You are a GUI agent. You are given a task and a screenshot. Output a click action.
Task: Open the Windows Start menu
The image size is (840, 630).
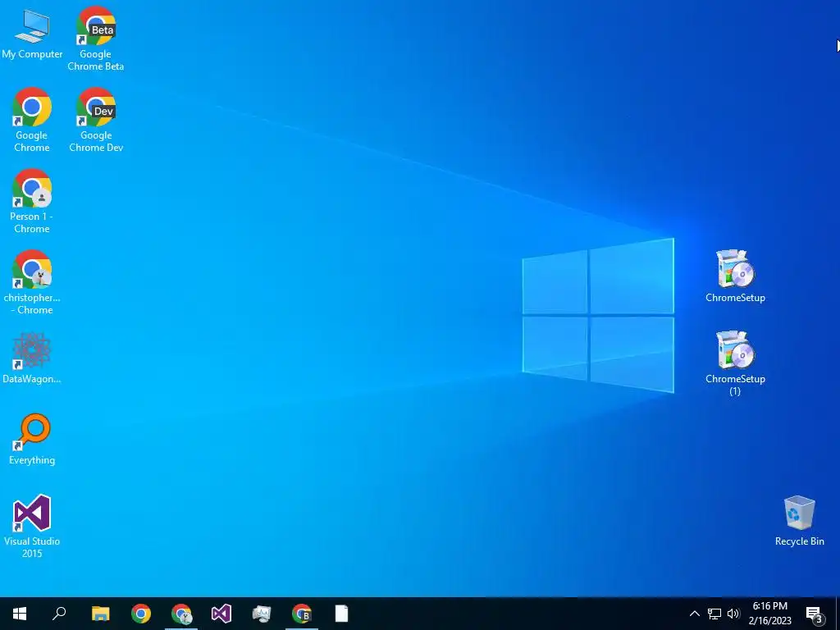(x=20, y=614)
